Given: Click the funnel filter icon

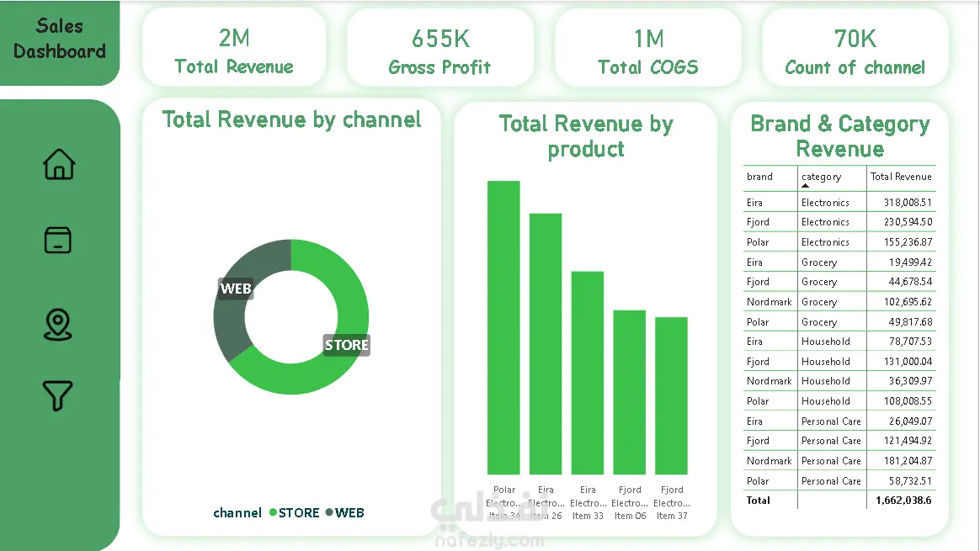Looking at the screenshot, I should (x=57, y=395).
